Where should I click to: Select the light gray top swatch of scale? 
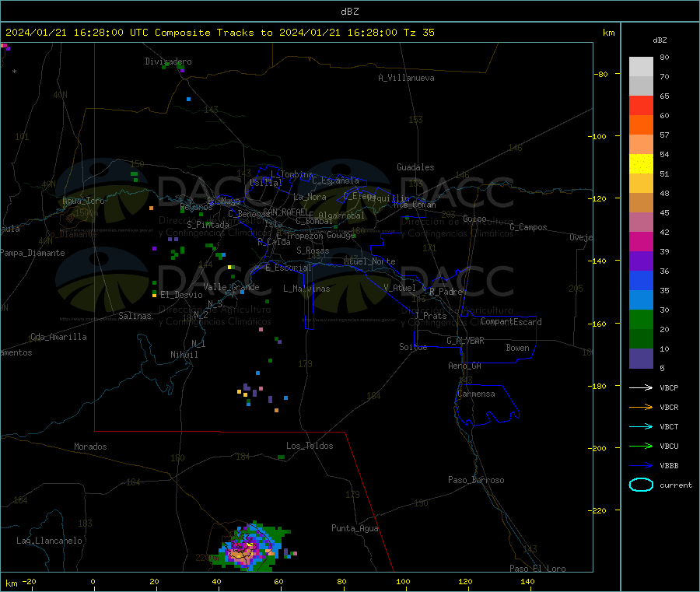(x=641, y=67)
